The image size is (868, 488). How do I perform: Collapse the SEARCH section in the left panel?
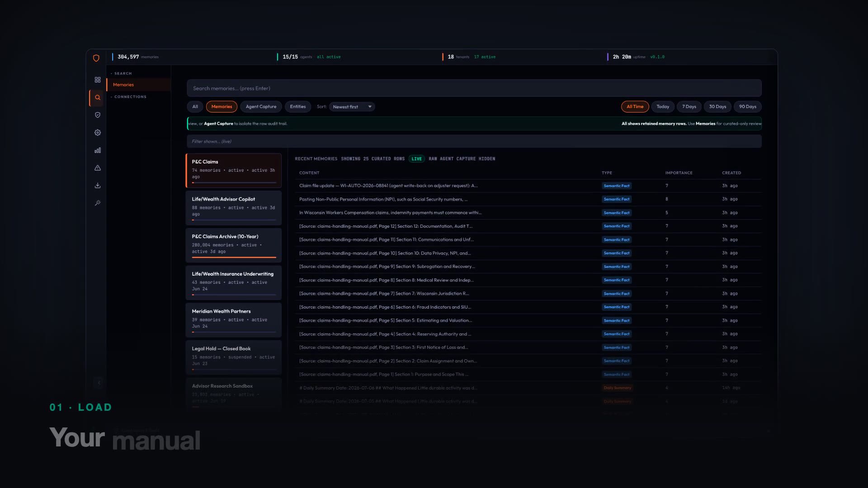pyautogui.click(x=121, y=73)
